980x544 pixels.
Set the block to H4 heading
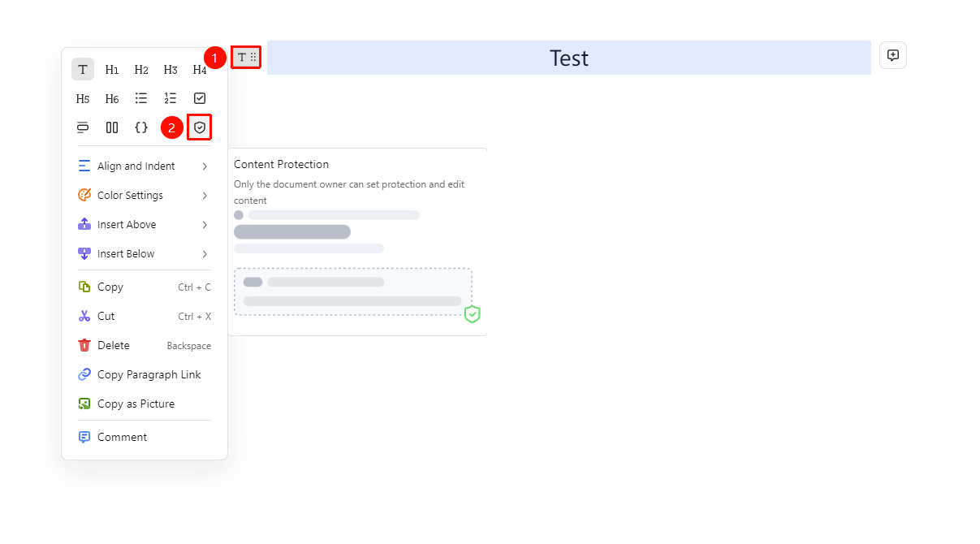click(200, 70)
